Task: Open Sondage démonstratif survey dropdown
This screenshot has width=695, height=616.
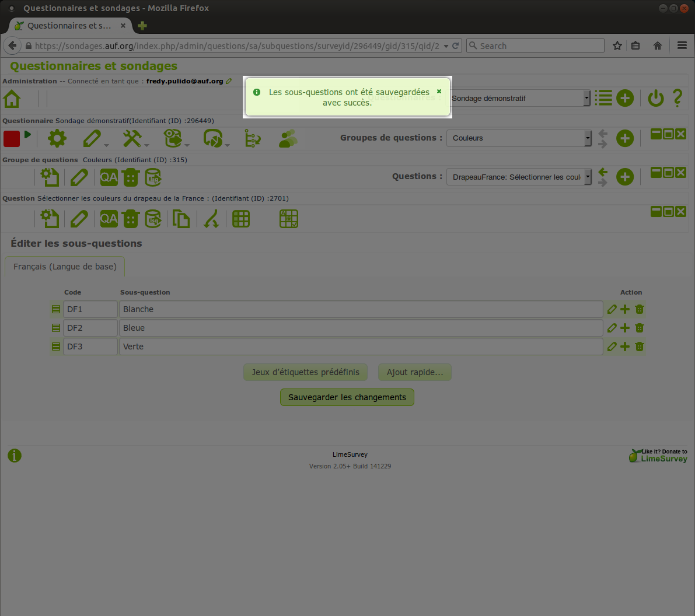Action: click(x=521, y=99)
